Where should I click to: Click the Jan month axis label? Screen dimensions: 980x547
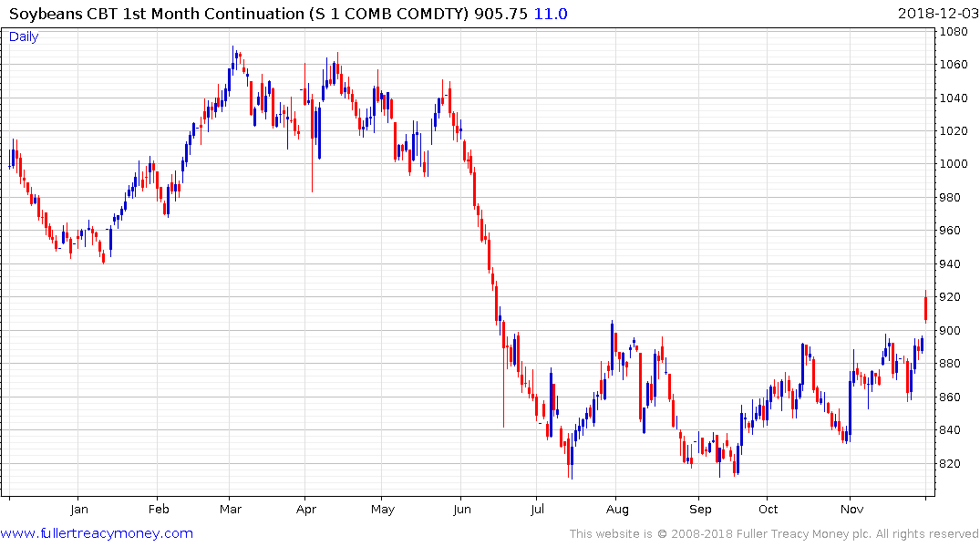click(78, 510)
